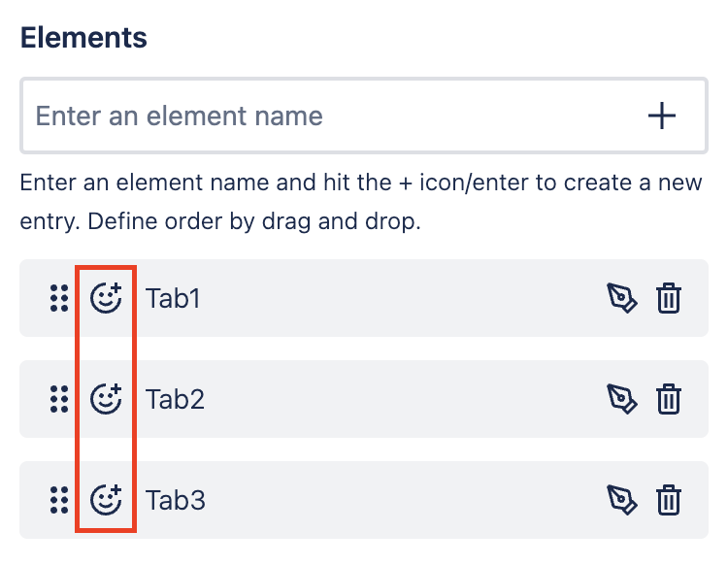Delete Tab2 with the trash icon
Image resolution: width=728 pixels, height=565 pixels.
(x=669, y=399)
